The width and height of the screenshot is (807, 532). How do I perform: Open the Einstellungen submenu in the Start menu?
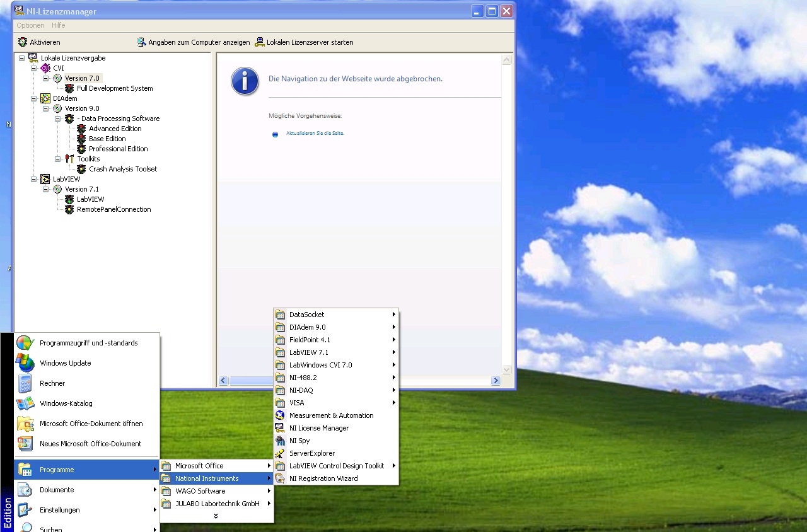pyautogui.click(x=87, y=510)
